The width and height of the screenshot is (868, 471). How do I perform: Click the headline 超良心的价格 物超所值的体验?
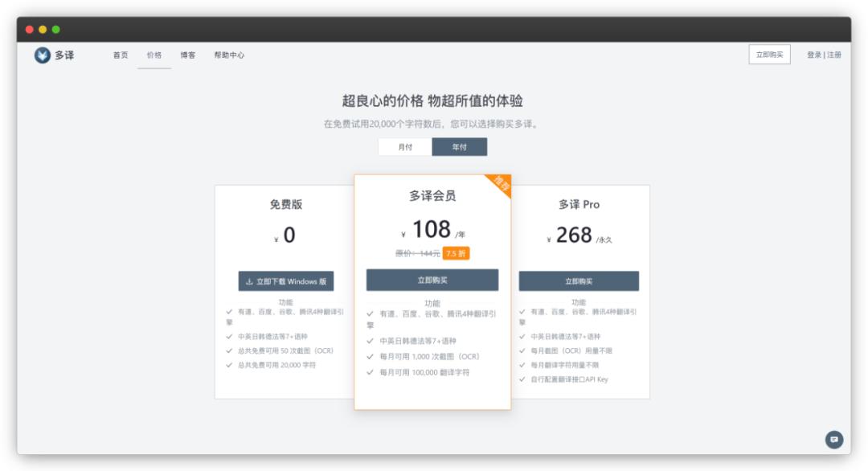(x=432, y=100)
